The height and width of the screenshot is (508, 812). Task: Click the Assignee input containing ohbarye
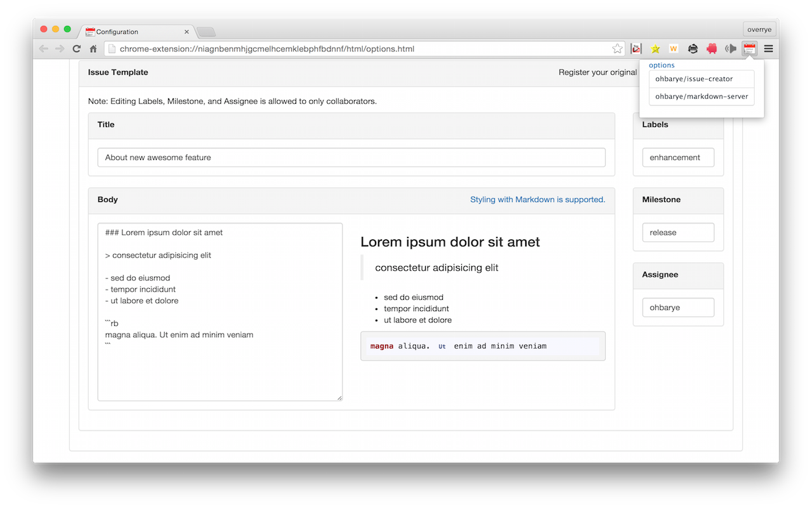pos(678,307)
